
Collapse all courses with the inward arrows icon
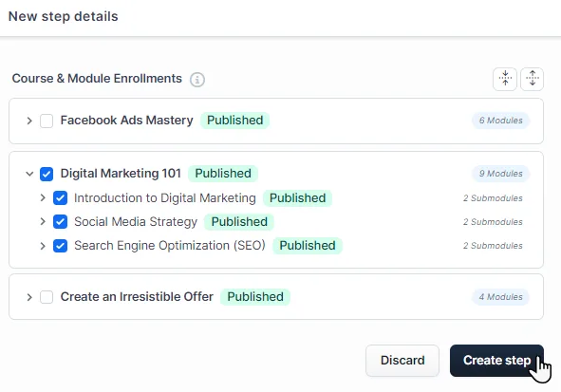pos(505,79)
